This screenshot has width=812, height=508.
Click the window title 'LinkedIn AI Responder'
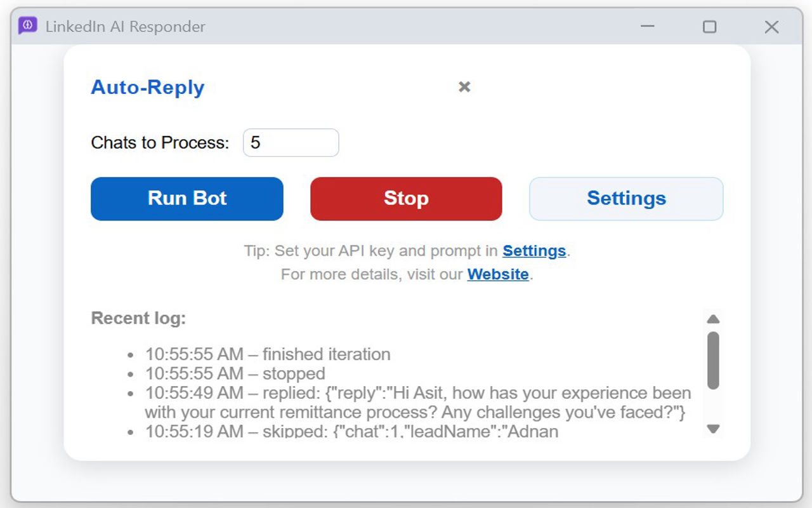point(126,27)
